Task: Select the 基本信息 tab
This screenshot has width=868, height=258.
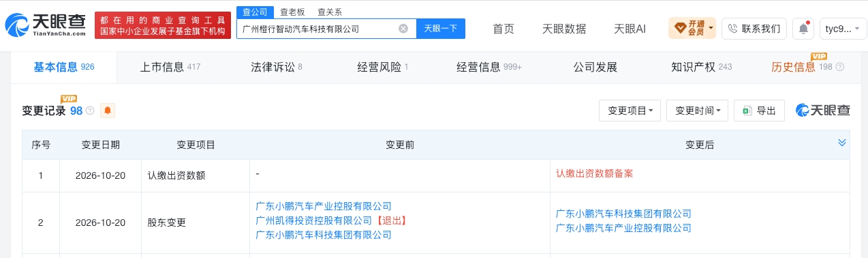Action: [x=64, y=67]
